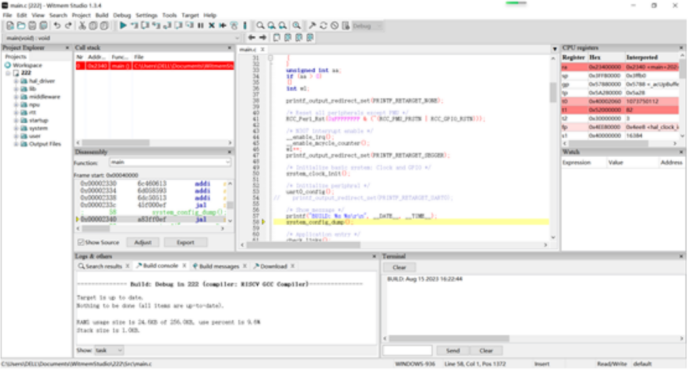Click the Export button in Disassembly

click(x=185, y=242)
